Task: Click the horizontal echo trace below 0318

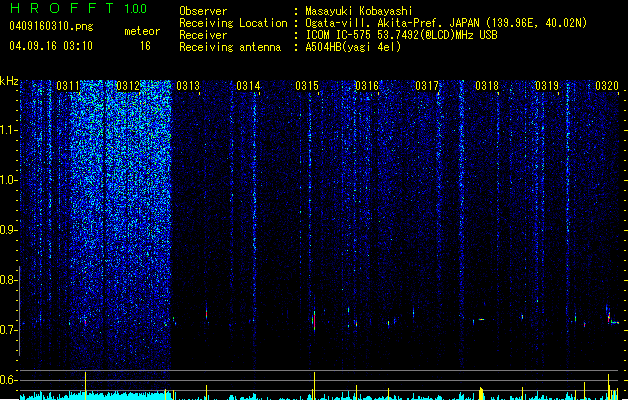Action: 479,320
